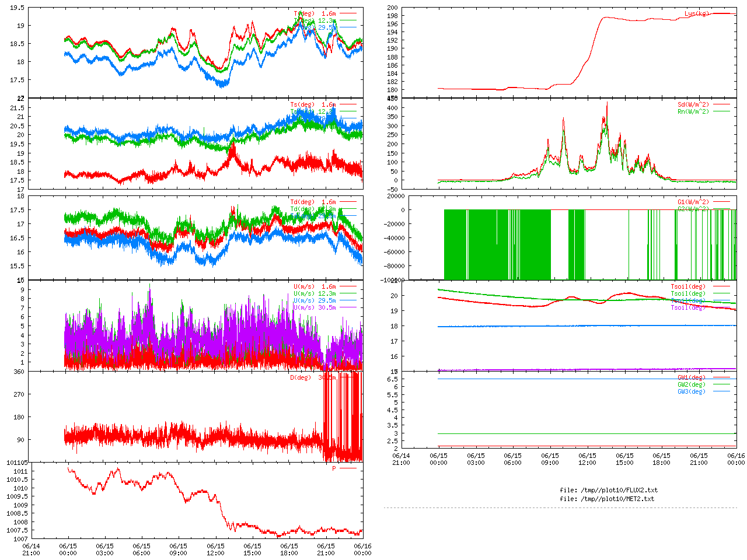Click the P pressure legend label

tap(334, 468)
